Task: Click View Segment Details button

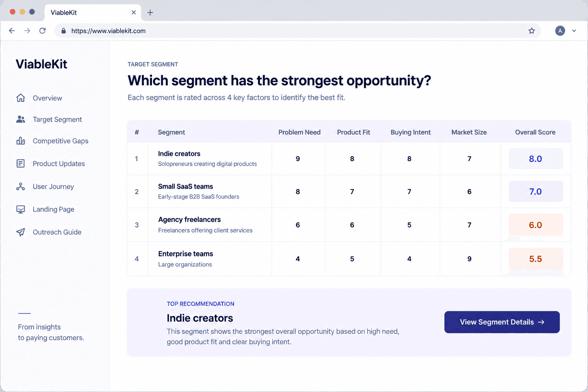Action: 502,322
